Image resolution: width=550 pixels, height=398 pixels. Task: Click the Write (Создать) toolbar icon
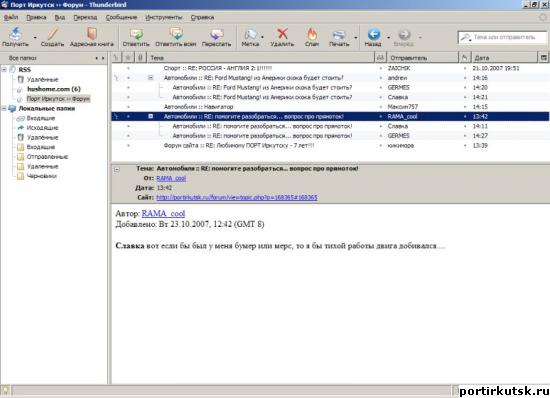click(53, 34)
